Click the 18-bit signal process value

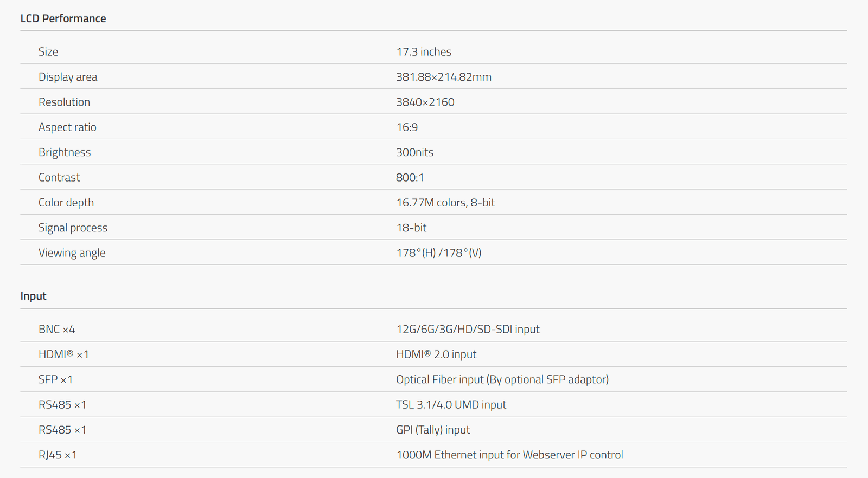[x=411, y=228]
